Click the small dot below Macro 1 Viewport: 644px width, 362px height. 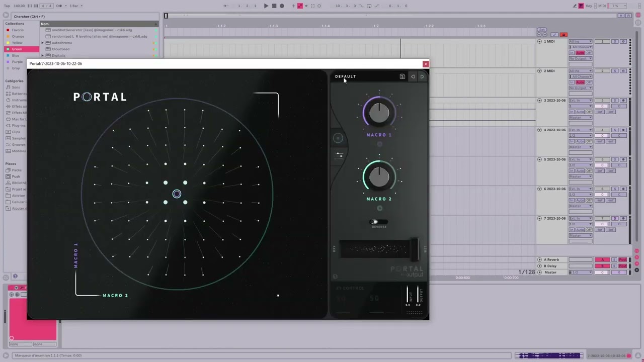tap(379, 144)
